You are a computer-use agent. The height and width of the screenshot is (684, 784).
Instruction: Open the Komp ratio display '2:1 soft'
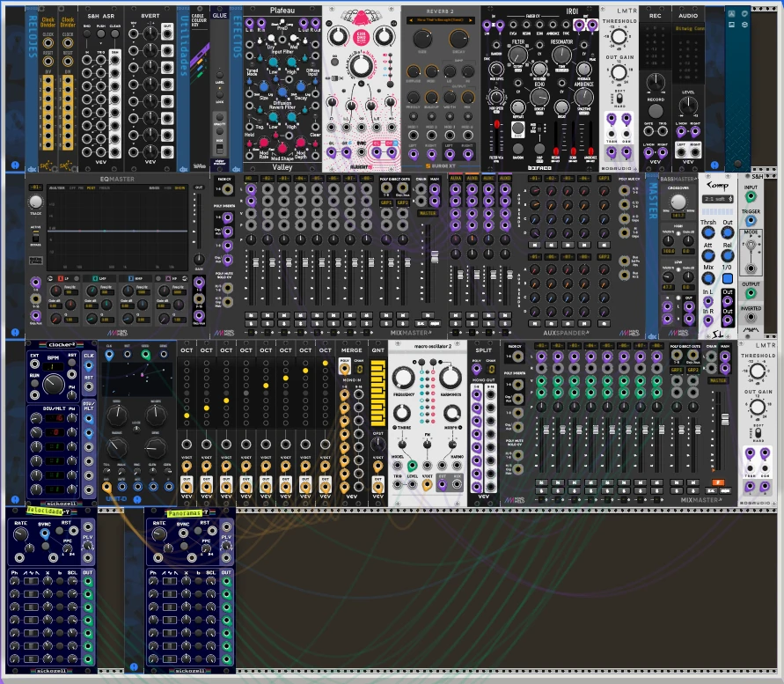click(x=718, y=199)
